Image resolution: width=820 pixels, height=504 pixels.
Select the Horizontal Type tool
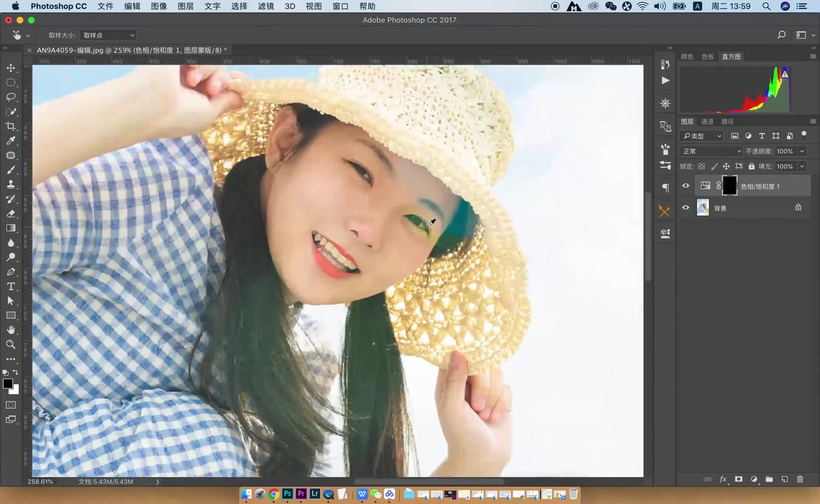click(11, 286)
